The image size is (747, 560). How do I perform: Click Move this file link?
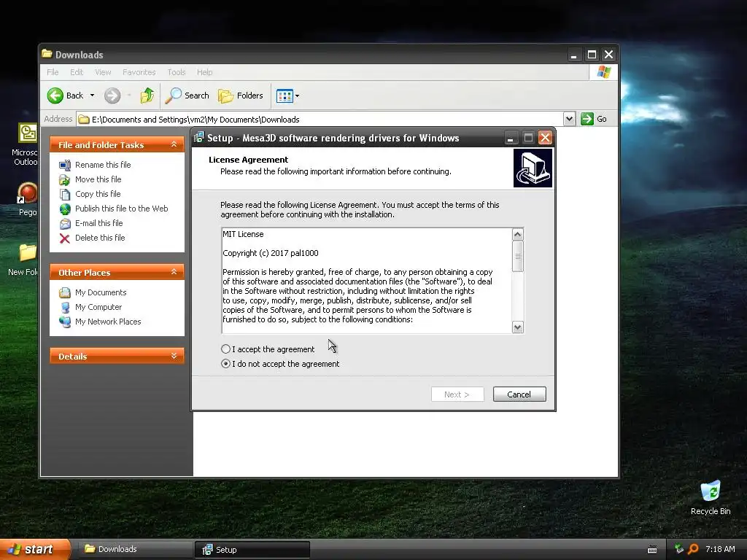tap(98, 179)
